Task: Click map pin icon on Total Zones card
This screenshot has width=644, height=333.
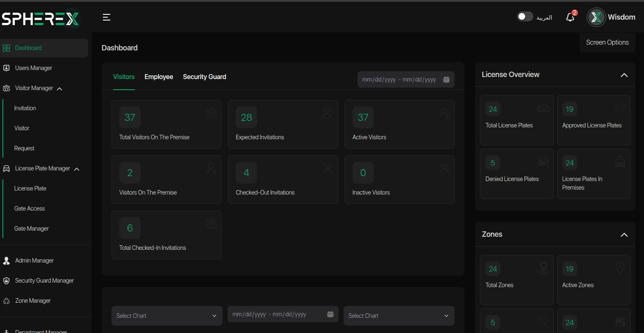Action: tap(544, 268)
